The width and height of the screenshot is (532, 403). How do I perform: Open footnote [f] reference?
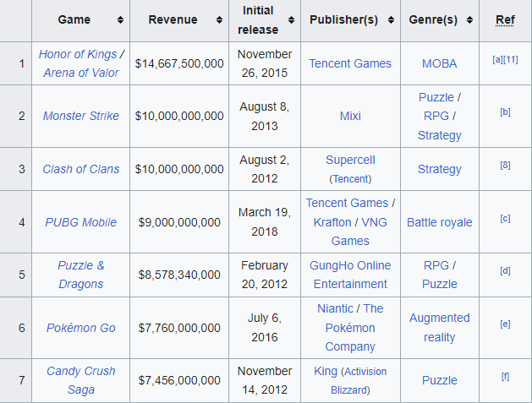point(505,377)
